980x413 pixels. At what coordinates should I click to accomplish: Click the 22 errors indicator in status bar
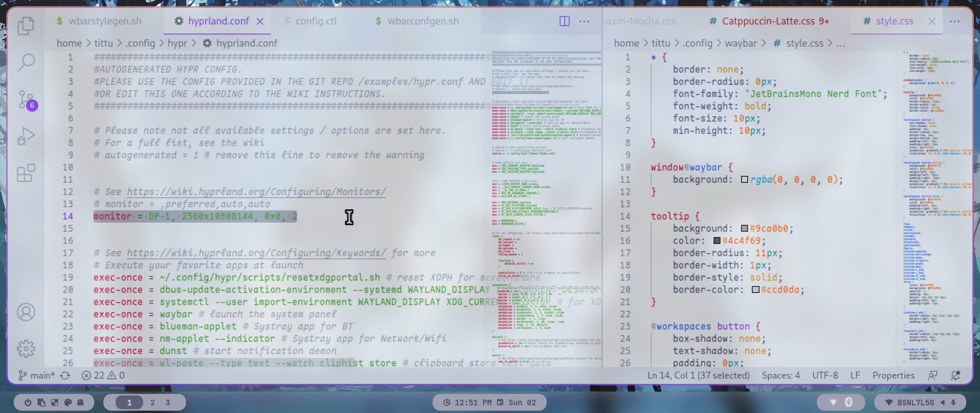click(95, 375)
